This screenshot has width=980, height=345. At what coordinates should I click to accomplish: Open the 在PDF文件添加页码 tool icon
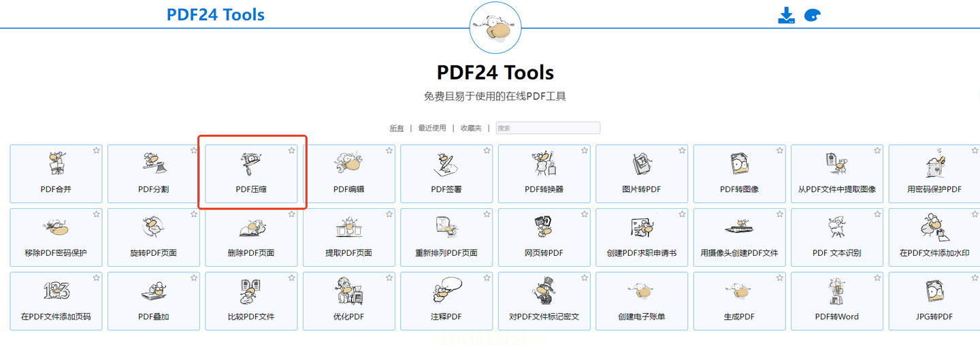[56, 292]
